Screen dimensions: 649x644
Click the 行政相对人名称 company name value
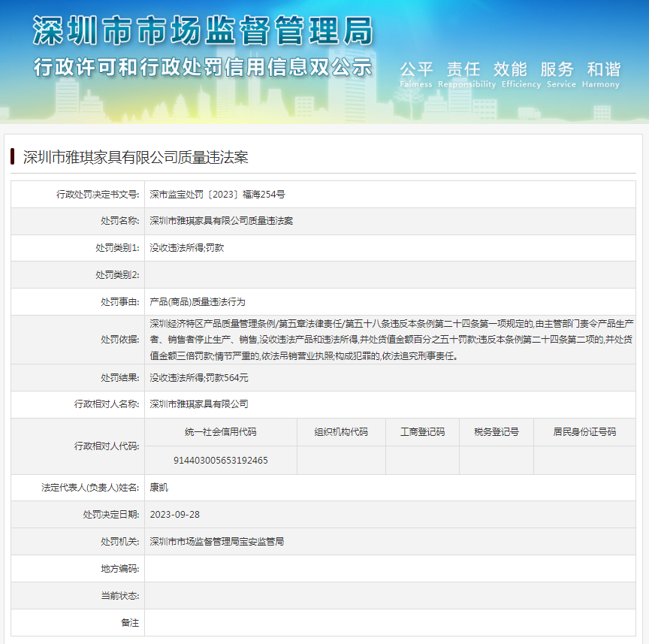tap(199, 404)
